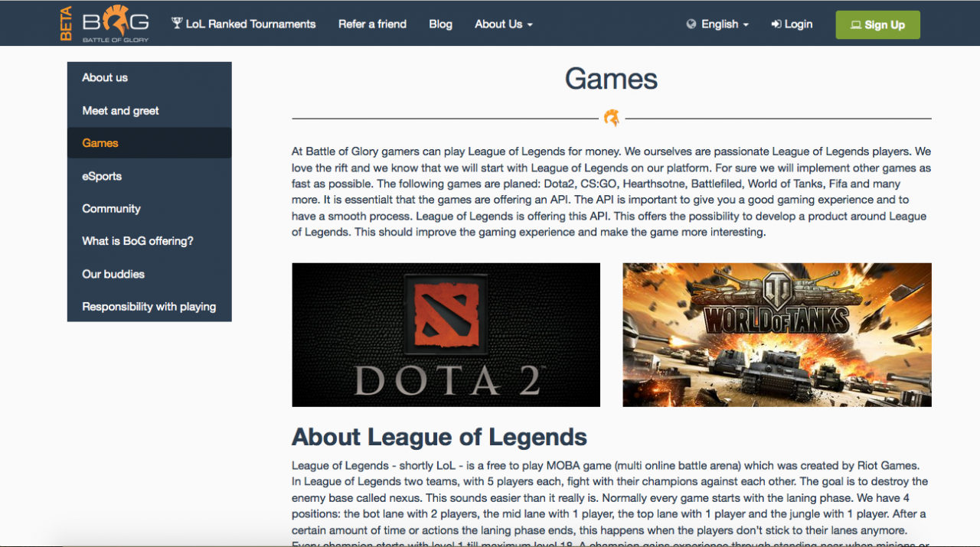This screenshot has height=547, width=980.
Task: Click the green Sign Up button
Action: (x=877, y=24)
